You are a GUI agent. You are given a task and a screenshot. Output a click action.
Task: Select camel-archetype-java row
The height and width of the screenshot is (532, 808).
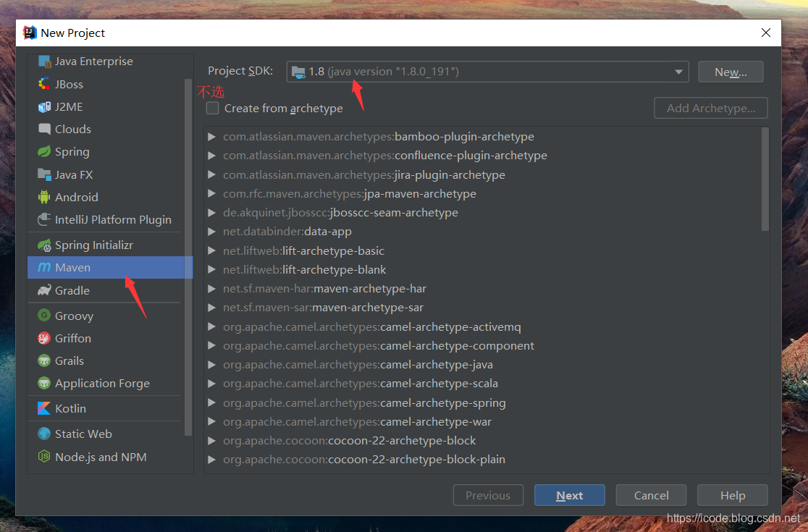[x=487, y=365]
